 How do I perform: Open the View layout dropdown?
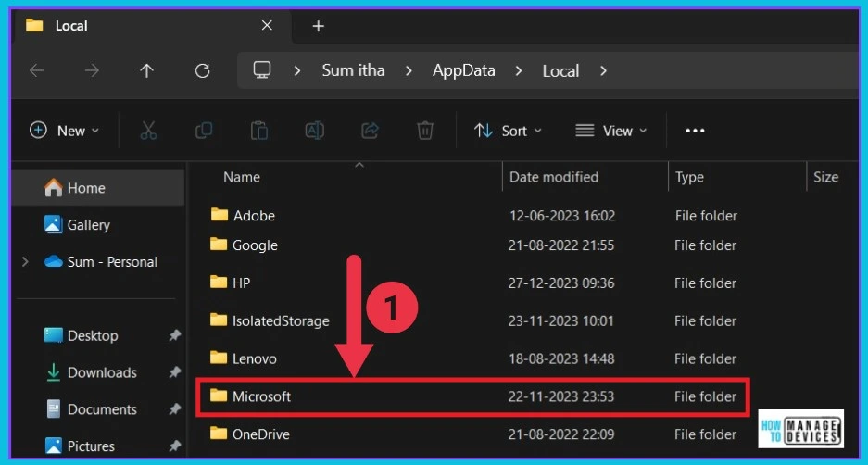[610, 131]
